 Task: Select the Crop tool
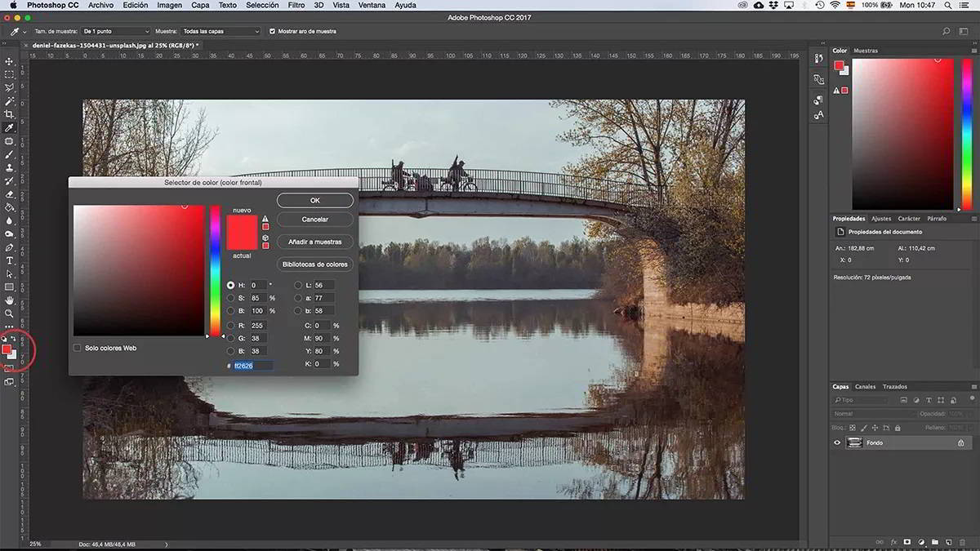pyautogui.click(x=10, y=114)
